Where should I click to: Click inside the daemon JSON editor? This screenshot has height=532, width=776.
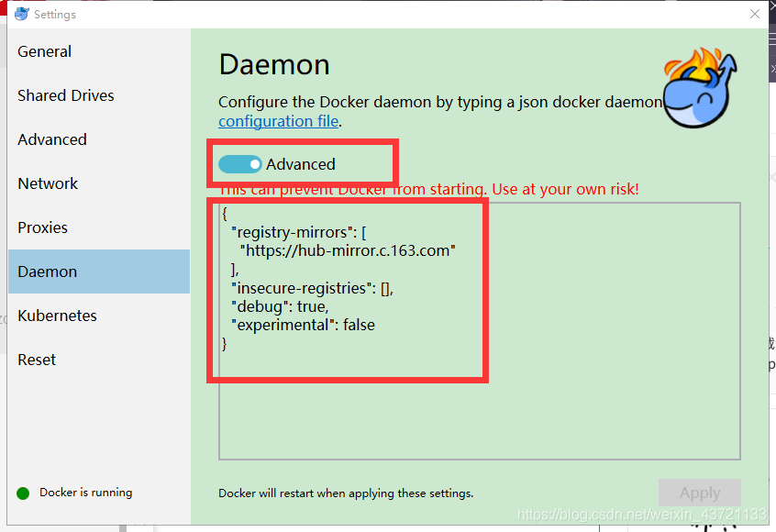click(480, 331)
